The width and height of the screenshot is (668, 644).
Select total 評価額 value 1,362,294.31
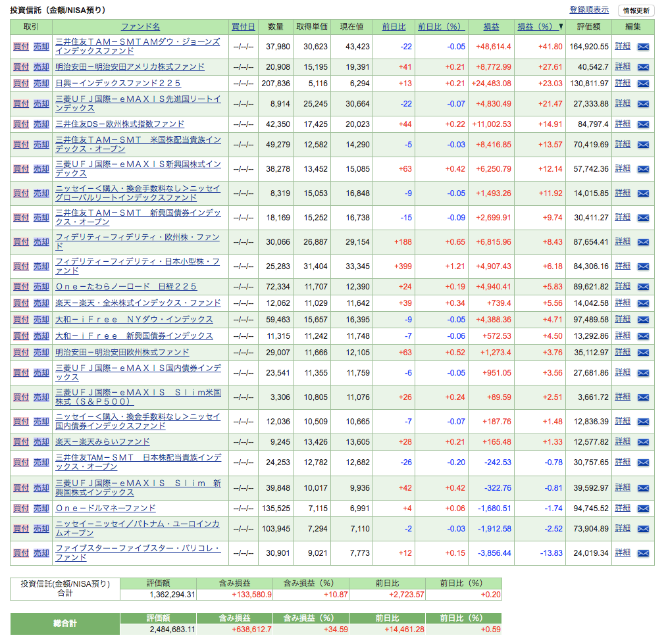(x=172, y=595)
